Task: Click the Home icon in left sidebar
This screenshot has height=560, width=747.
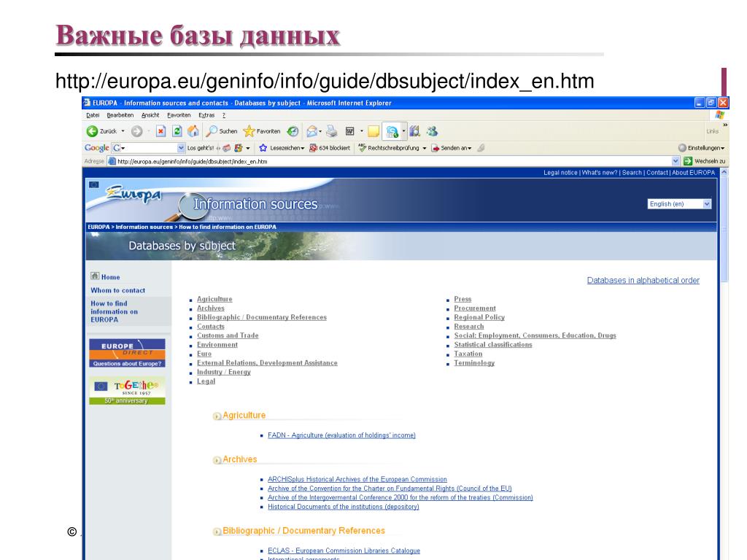Action: tap(95, 276)
